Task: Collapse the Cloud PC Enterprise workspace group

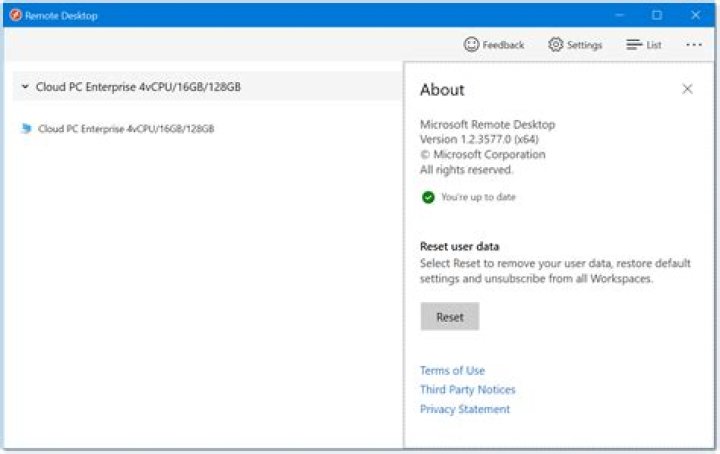Action: [x=25, y=87]
